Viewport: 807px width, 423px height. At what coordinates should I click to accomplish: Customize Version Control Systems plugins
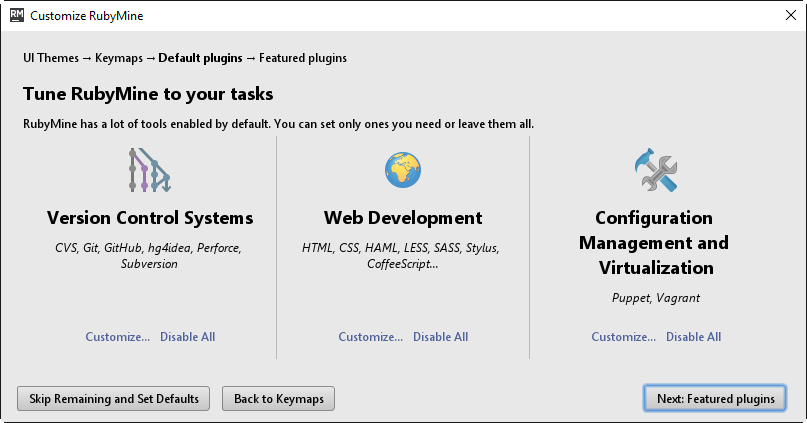(117, 337)
